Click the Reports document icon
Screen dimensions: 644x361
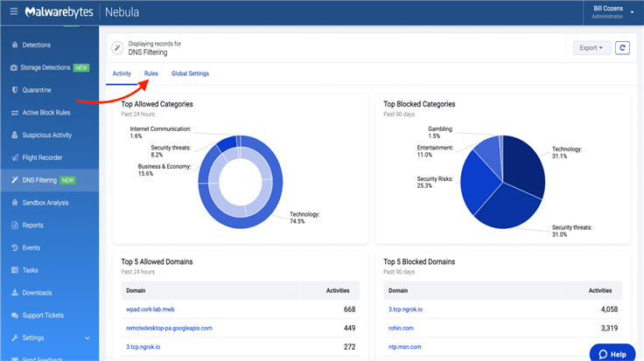[x=15, y=225]
